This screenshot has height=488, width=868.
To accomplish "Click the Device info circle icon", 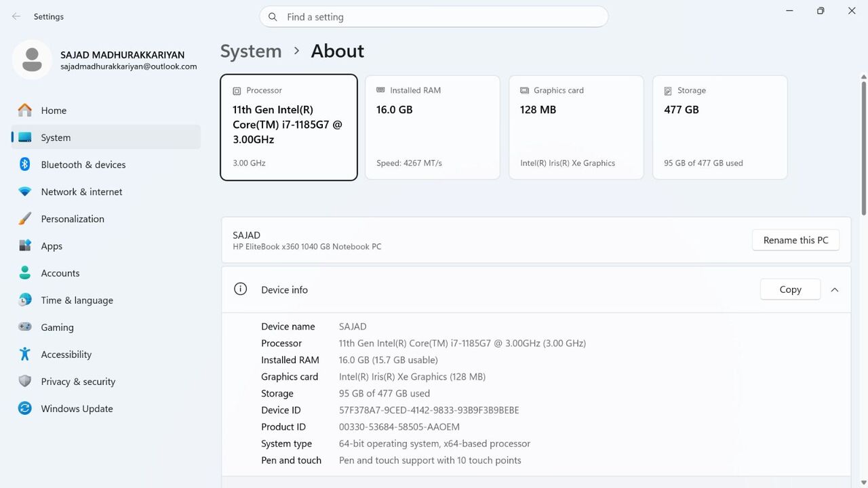I will 240,289.
